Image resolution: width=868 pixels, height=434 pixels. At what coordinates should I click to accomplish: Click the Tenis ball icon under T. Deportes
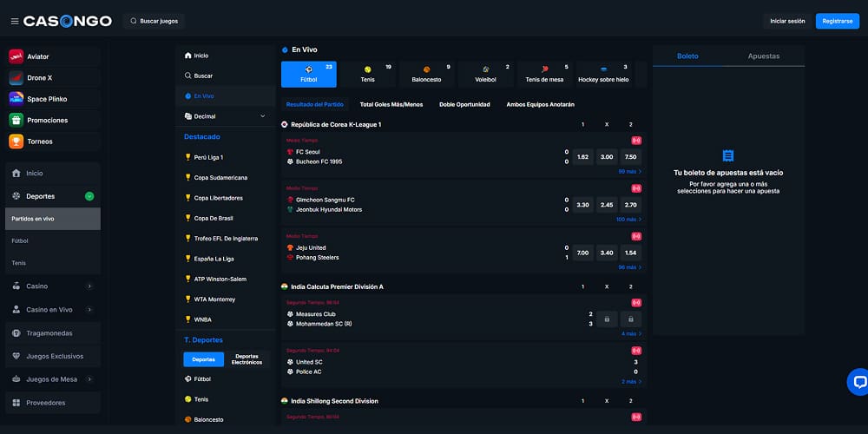pos(188,399)
